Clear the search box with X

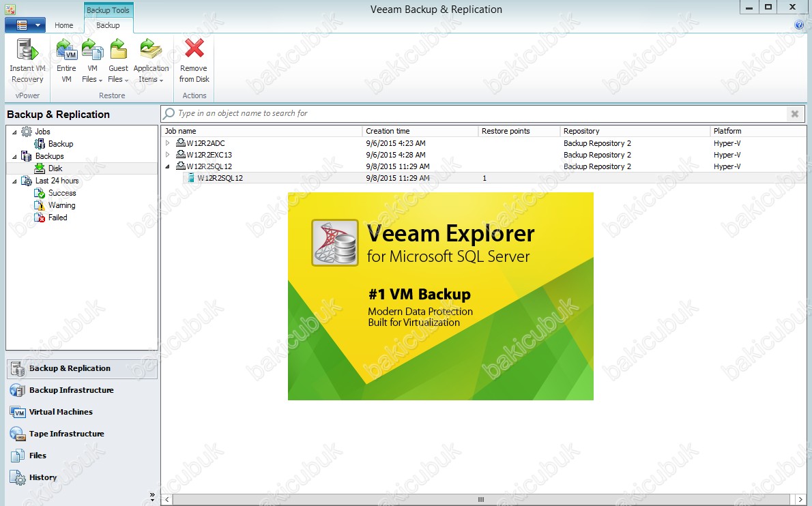click(795, 114)
